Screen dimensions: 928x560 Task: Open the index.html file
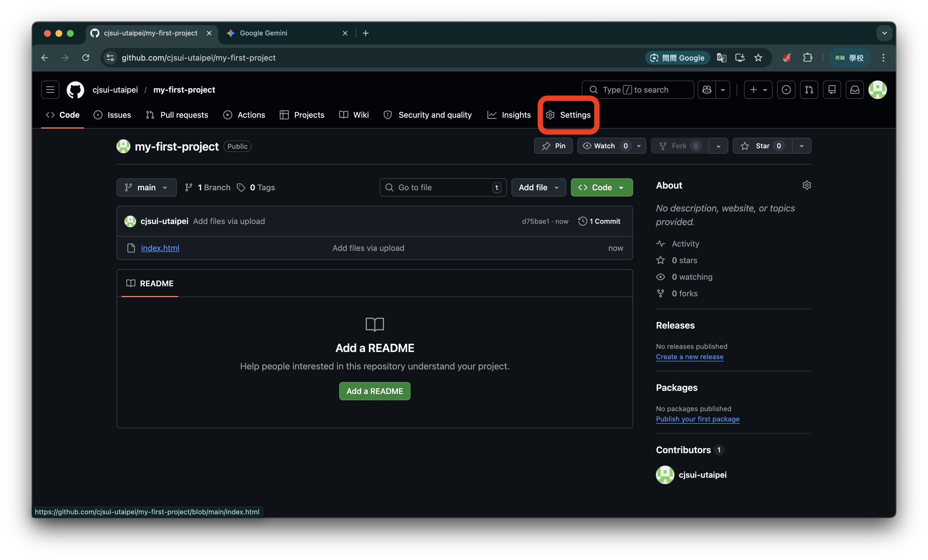coord(160,248)
